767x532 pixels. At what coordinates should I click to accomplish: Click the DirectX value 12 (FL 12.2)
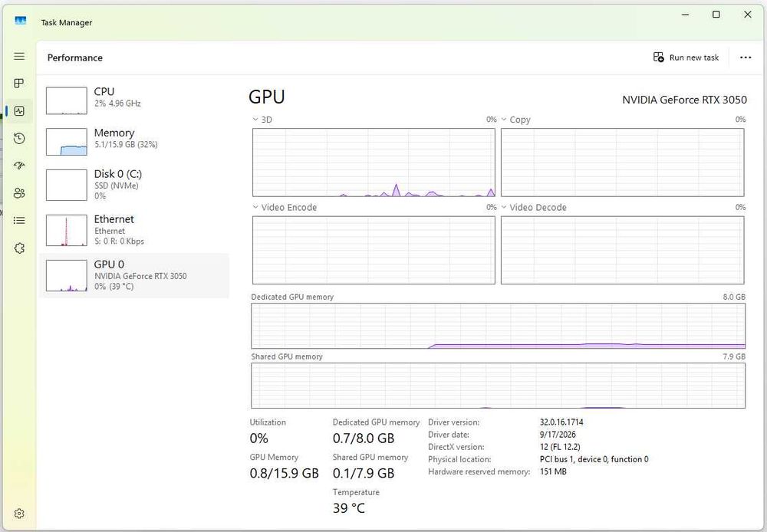[560, 446]
